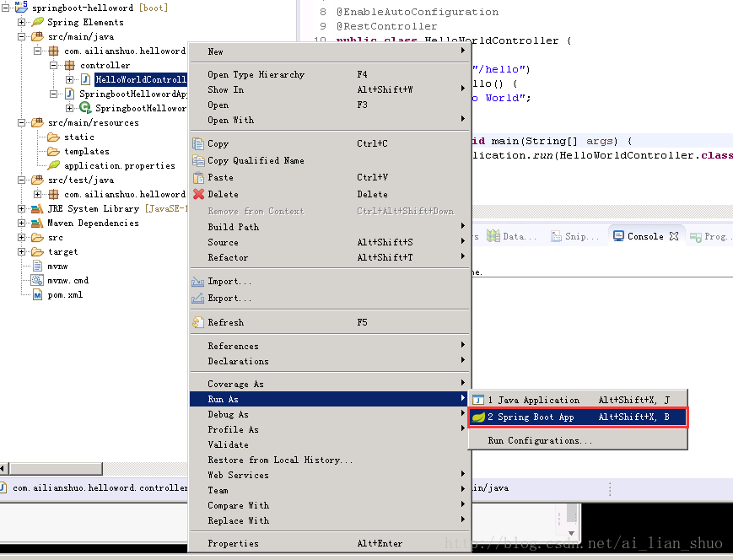
Task: Choose Open Type Hierarchy
Action: pos(330,74)
